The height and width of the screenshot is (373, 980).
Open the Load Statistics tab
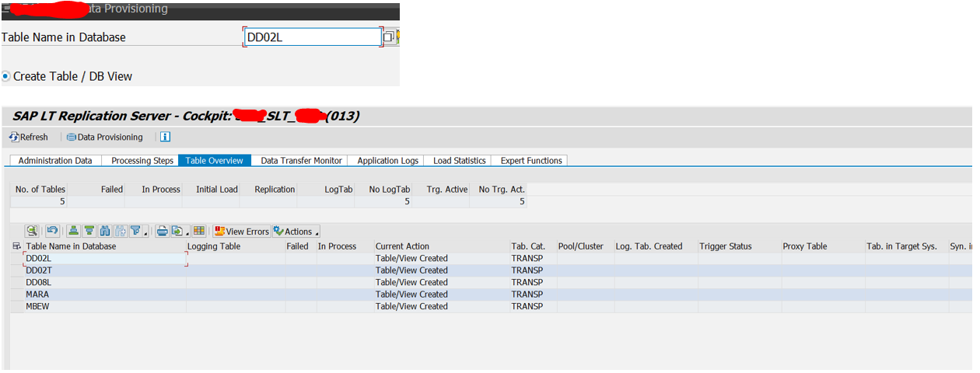[459, 161]
